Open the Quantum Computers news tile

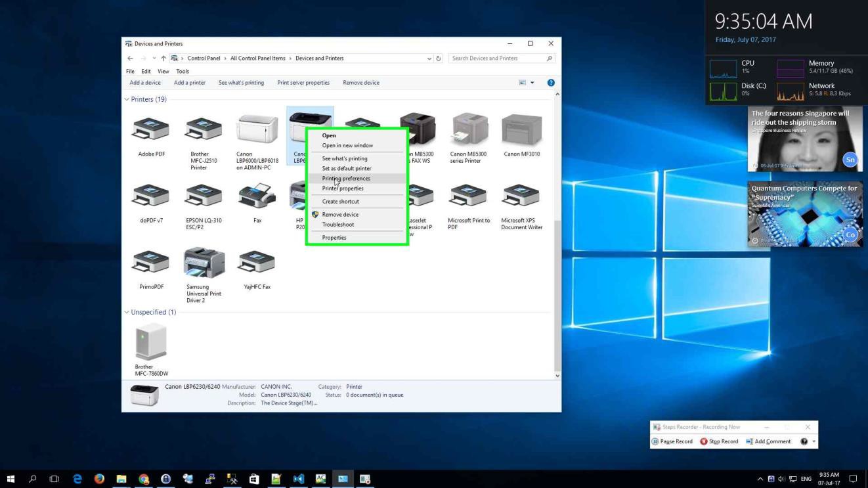(x=805, y=214)
